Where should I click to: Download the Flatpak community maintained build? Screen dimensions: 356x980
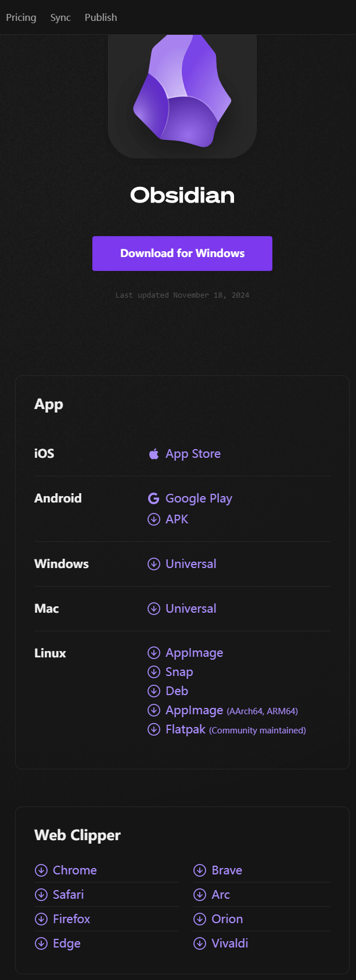(185, 729)
